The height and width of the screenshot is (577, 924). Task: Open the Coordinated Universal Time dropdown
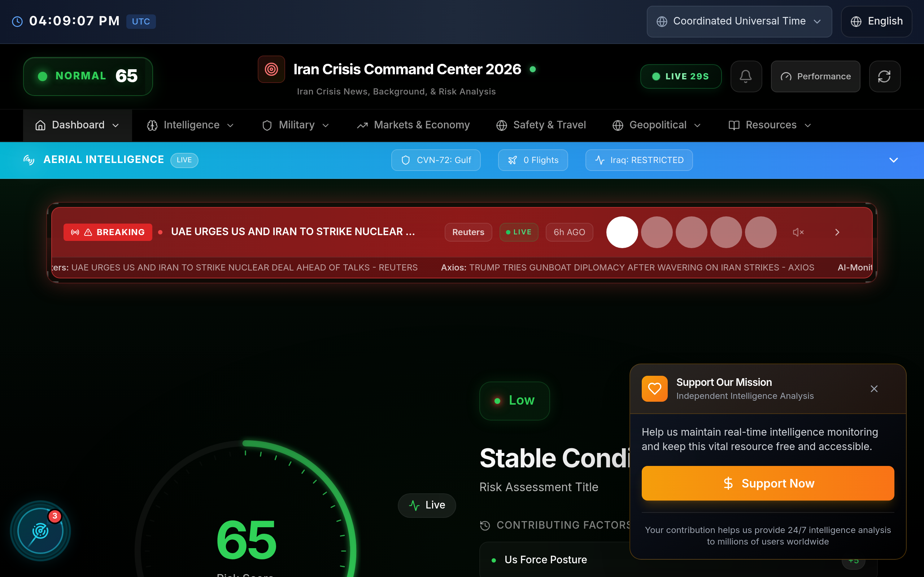pos(739,21)
